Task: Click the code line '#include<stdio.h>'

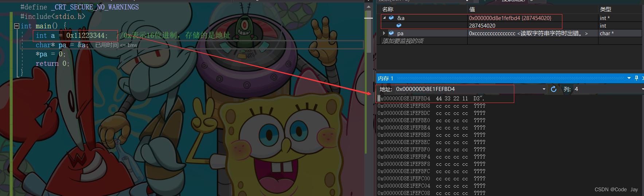Action: [53, 16]
